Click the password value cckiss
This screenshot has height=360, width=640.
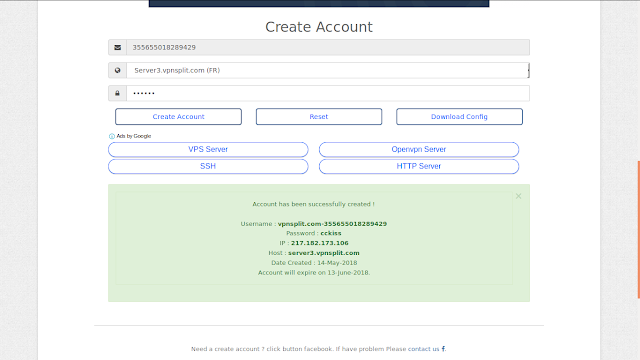(331, 233)
